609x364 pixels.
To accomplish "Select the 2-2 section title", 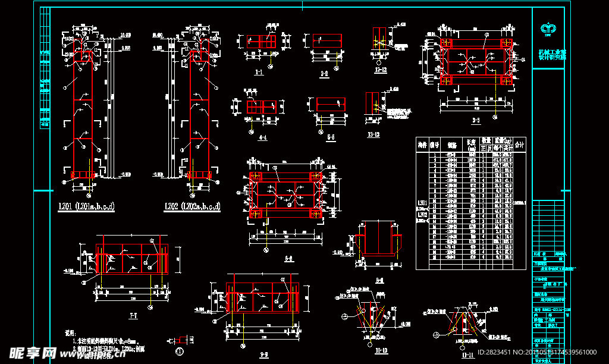I will [324, 74].
